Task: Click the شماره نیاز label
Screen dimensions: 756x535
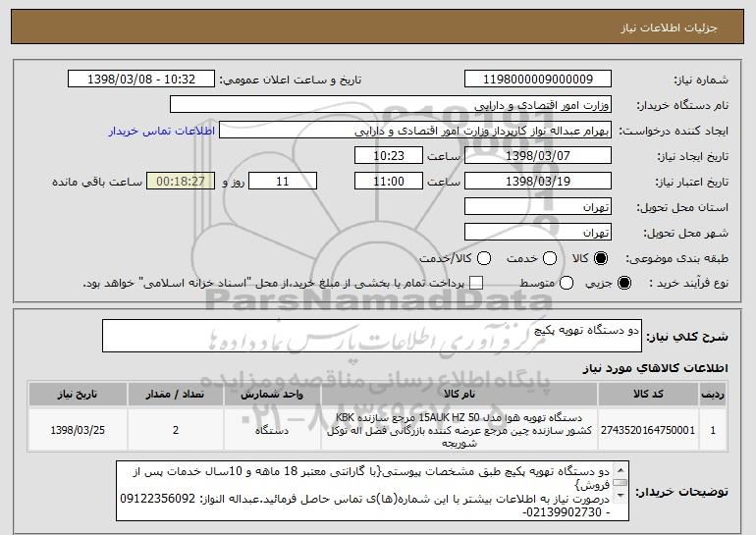Action: [x=701, y=80]
